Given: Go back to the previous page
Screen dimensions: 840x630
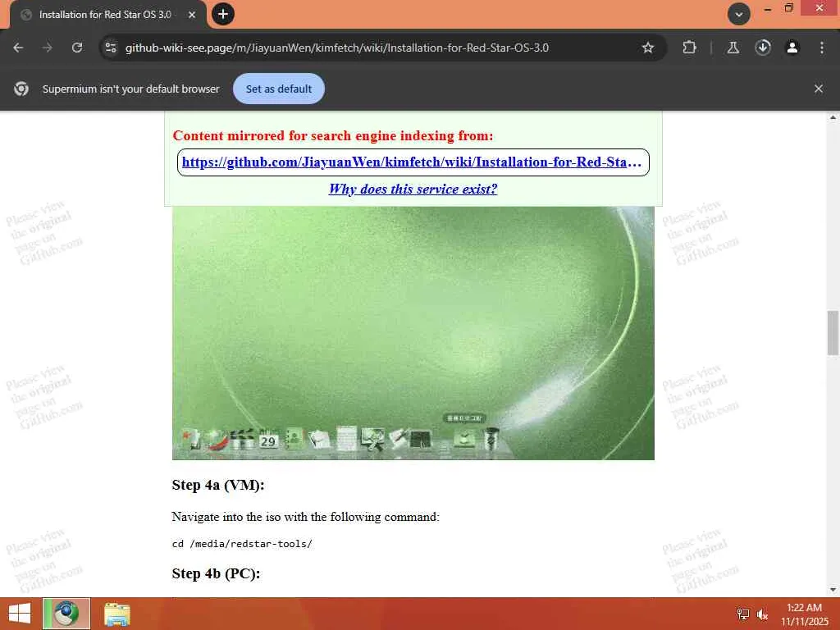Looking at the screenshot, I should [18, 48].
